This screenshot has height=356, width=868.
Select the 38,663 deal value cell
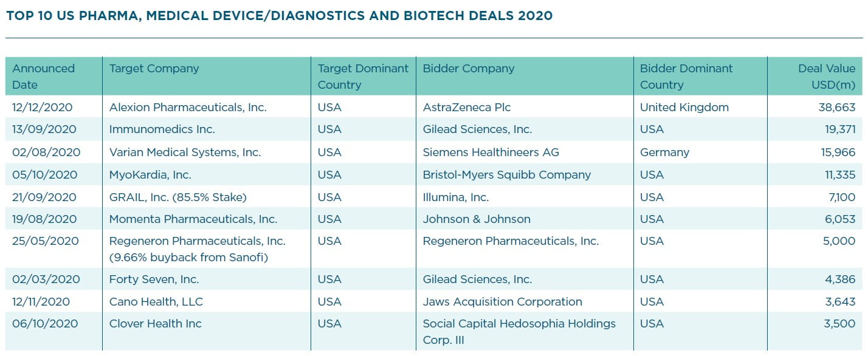click(836, 108)
